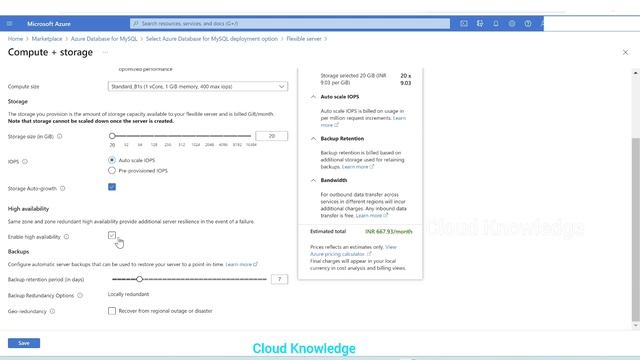
Task: Toggle Storage Auto-growth checkbox
Action: click(x=112, y=187)
